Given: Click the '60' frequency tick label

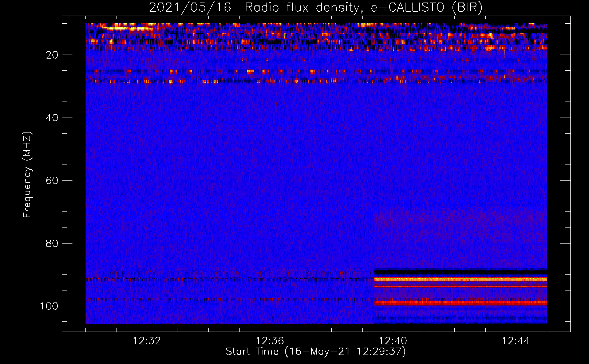Looking at the screenshot, I should tap(52, 181).
